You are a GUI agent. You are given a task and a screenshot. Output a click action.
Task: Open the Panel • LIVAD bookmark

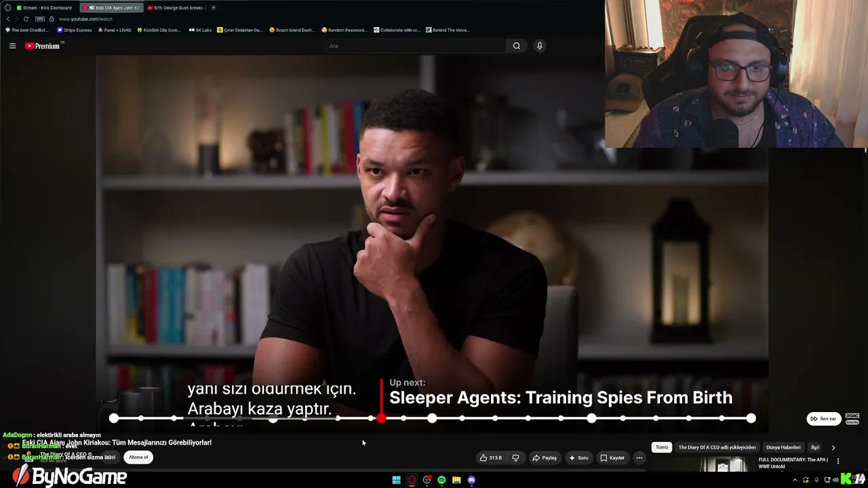(x=115, y=30)
